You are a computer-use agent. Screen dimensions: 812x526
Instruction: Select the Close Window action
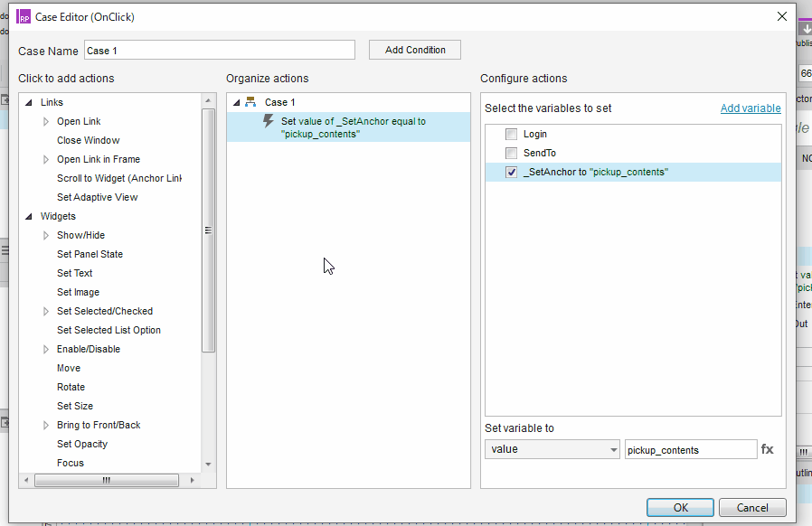[x=88, y=140]
